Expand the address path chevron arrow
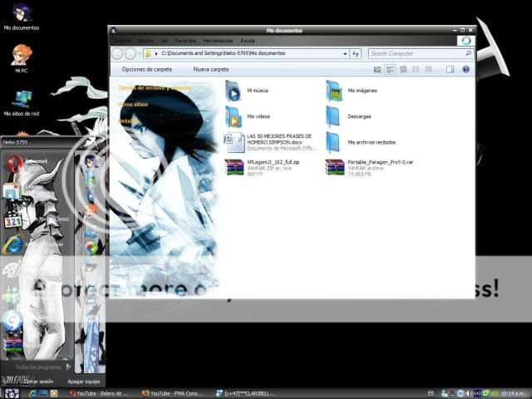Screen dimensions: 532x399 point(156,53)
